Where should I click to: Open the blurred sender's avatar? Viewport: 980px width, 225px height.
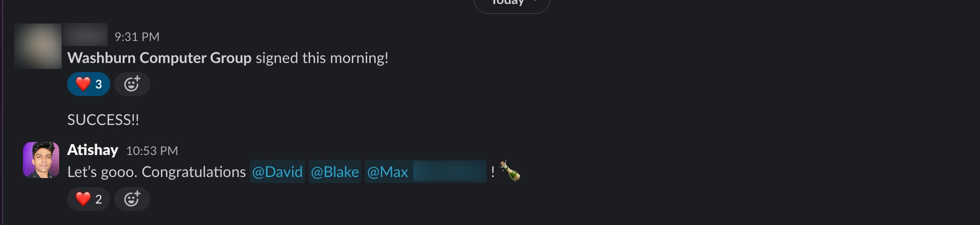click(x=38, y=46)
